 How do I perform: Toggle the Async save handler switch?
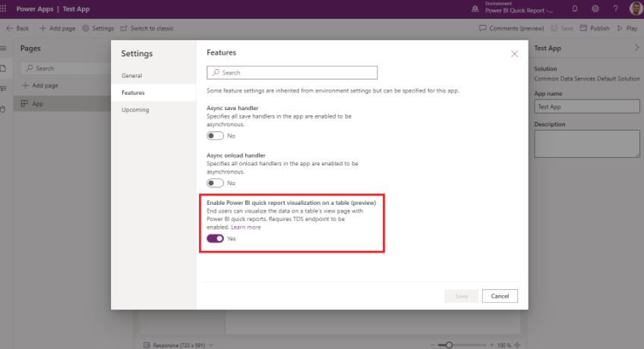[216, 136]
